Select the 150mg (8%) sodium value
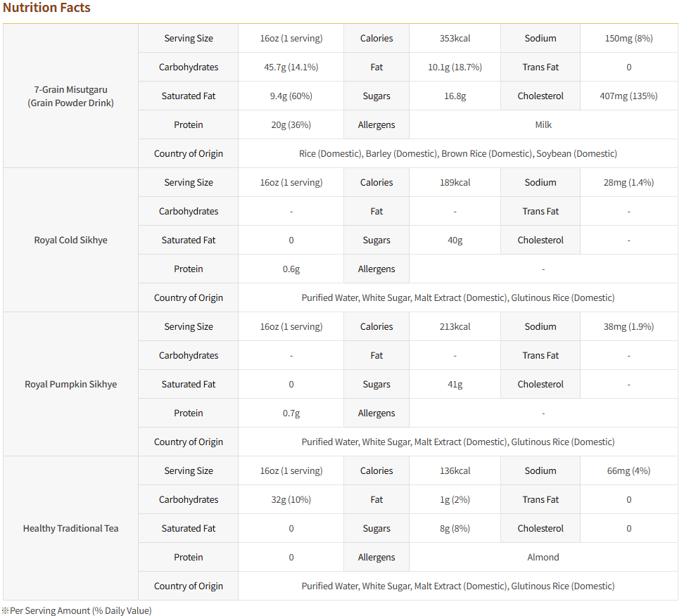684x616 pixels. tap(628, 39)
